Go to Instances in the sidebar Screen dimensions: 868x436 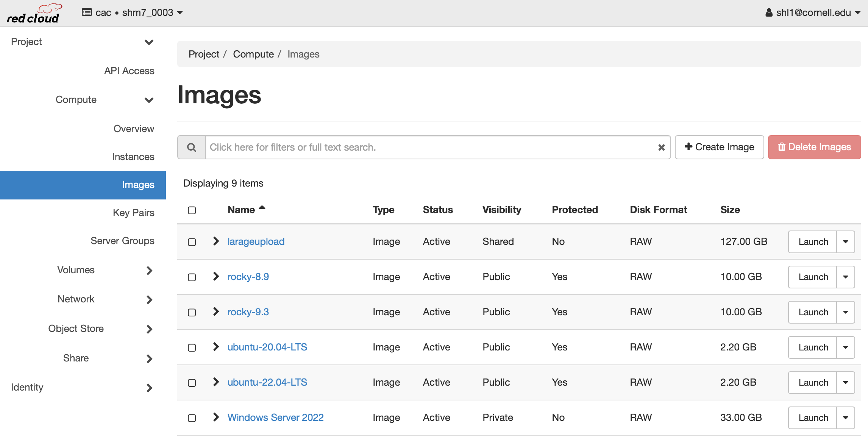pyautogui.click(x=133, y=157)
